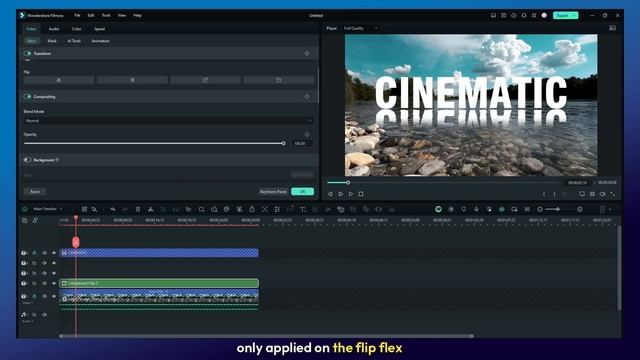Open the Mask sub-tab

coord(52,41)
